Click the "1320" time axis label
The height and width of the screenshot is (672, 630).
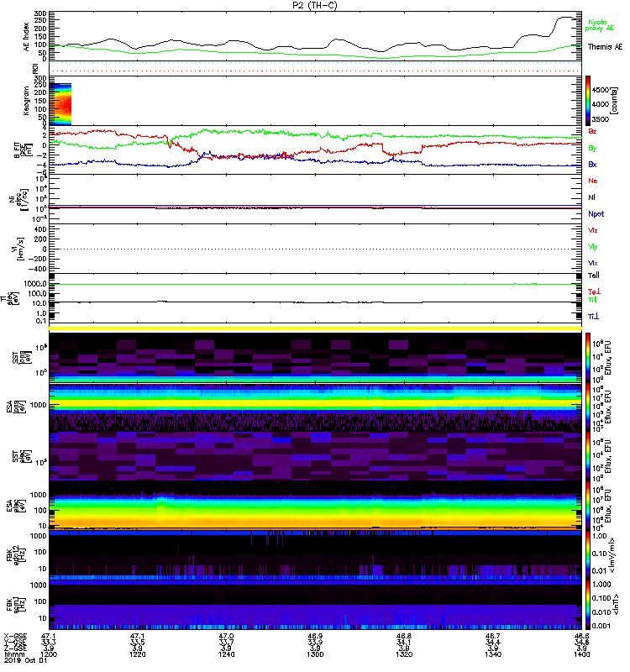tap(404, 654)
